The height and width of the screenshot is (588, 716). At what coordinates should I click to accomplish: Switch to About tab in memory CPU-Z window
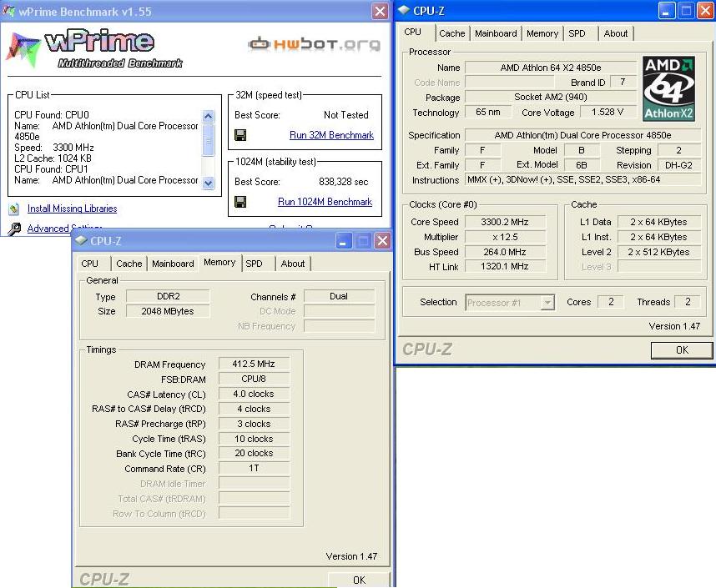click(x=293, y=264)
